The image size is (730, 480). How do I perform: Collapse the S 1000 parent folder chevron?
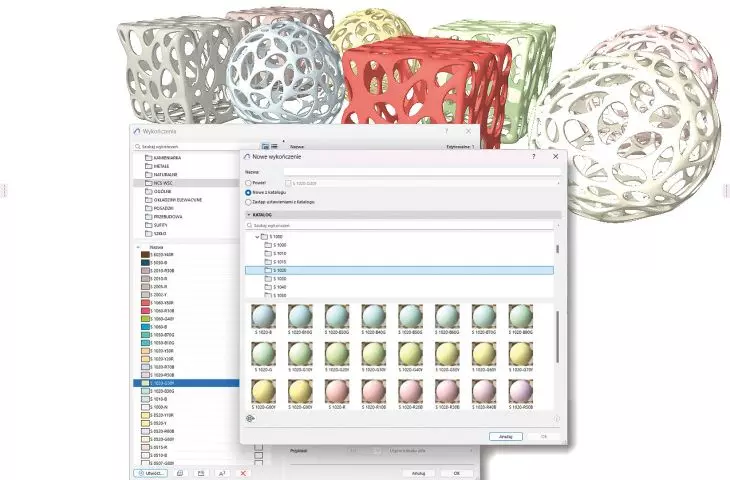click(x=257, y=237)
